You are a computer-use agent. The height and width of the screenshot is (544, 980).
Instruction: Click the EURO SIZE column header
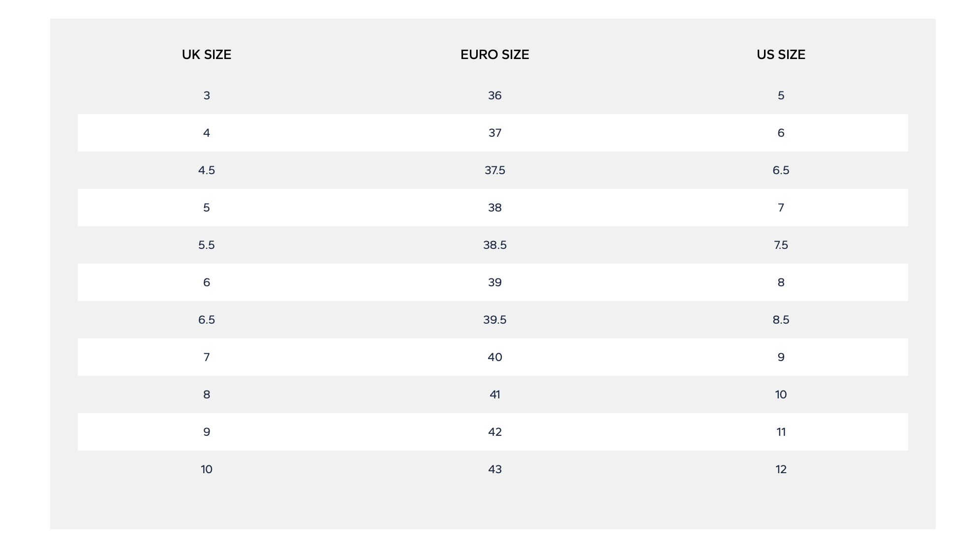pyautogui.click(x=494, y=55)
